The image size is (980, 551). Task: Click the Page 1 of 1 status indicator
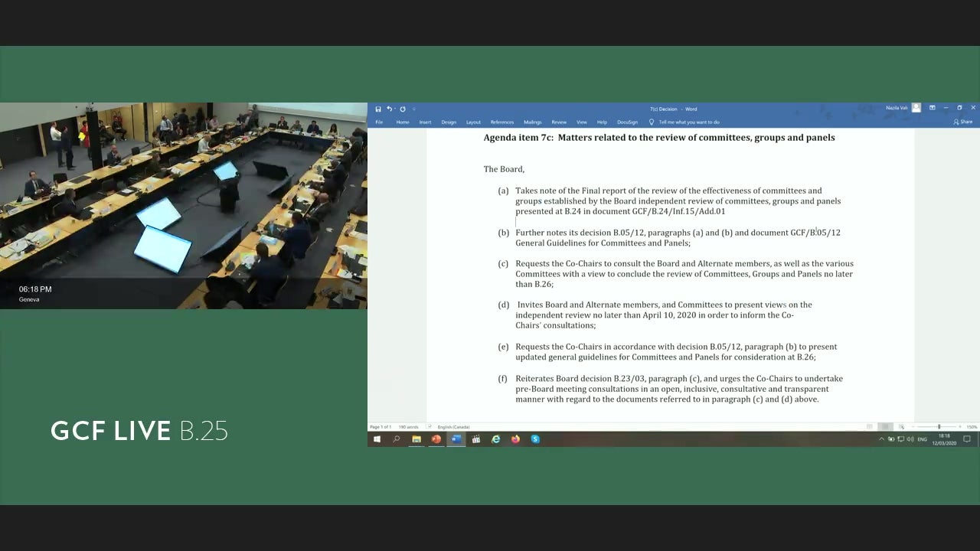(x=381, y=427)
